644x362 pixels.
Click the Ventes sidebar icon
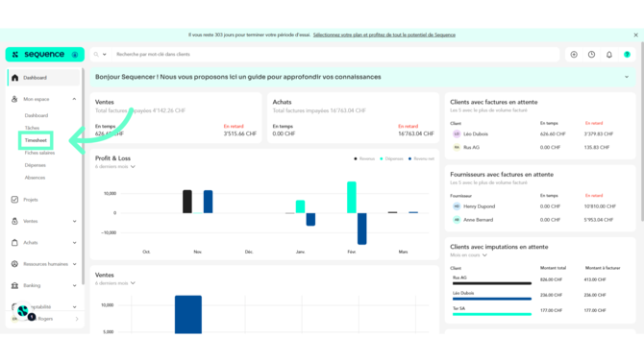point(14,221)
